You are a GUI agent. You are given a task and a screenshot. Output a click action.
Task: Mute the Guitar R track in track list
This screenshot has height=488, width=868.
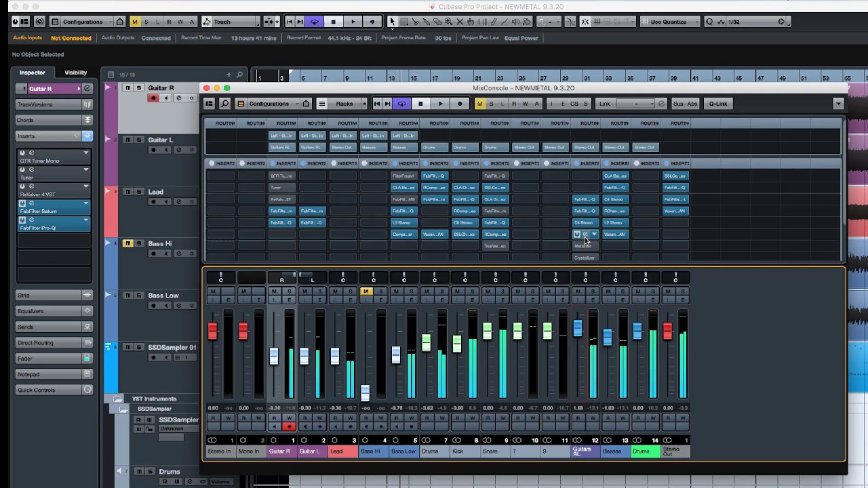click(x=128, y=88)
